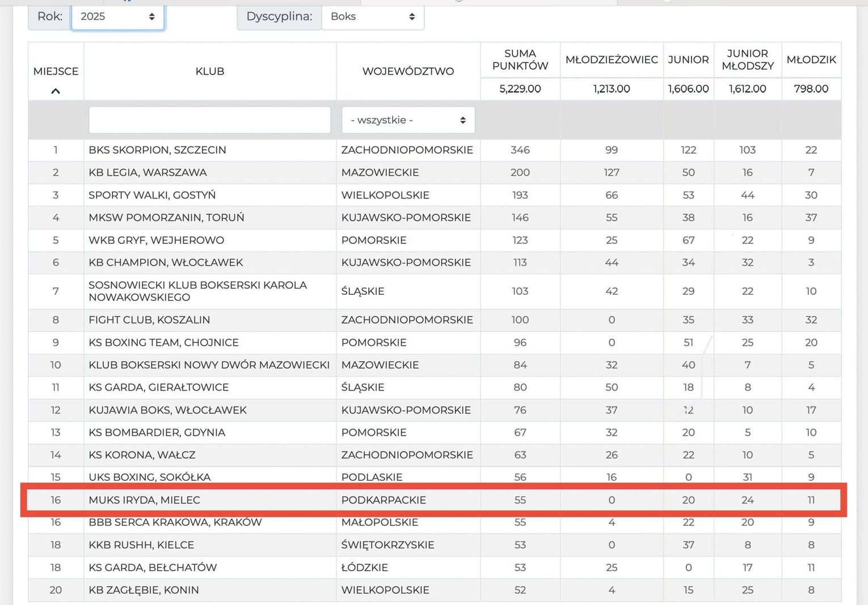
Task: Sort by the MŁODZIK column header
Action: tap(811, 60)
